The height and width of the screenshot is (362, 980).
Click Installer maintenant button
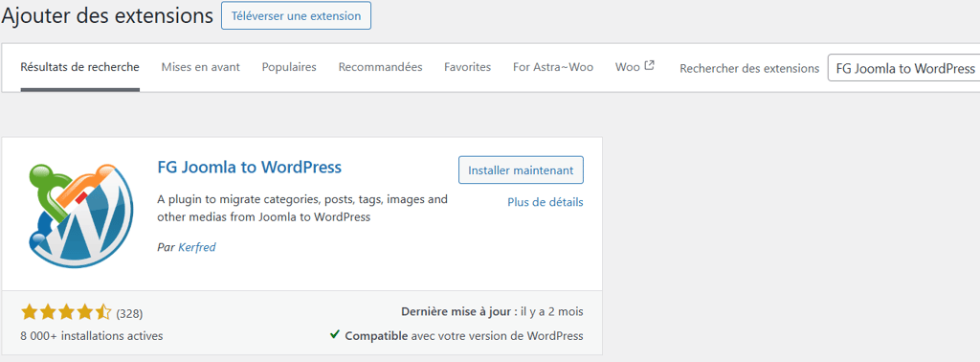521,170
